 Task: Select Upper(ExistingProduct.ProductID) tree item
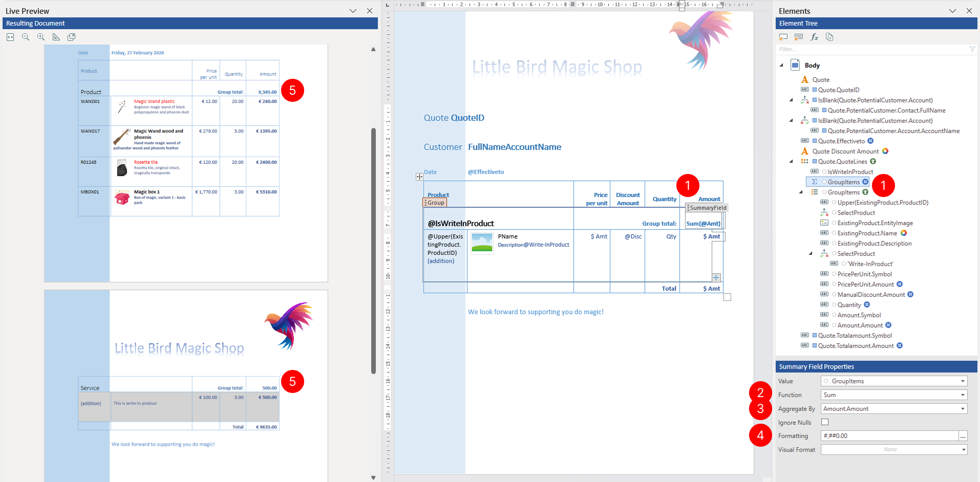point(883,202)
